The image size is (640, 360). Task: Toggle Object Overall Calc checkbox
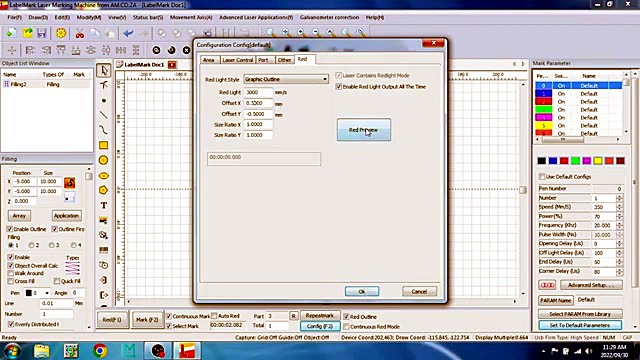click(x=11, y=266)
